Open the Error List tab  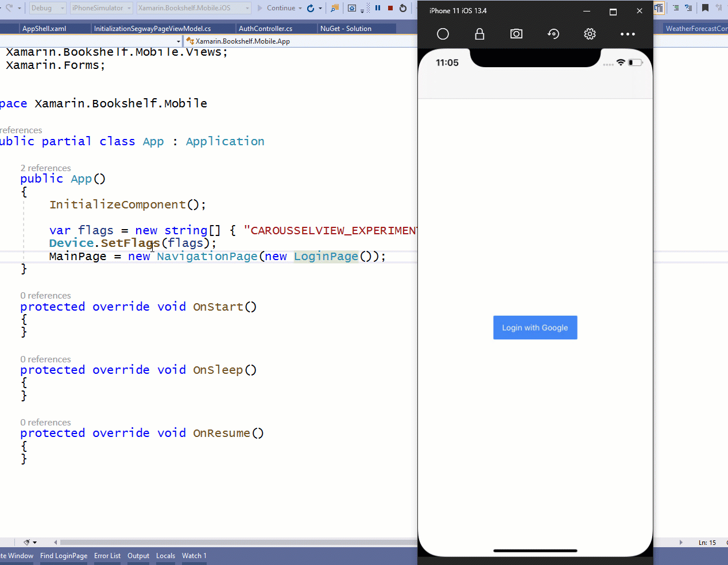pyautogui.click(x=107, y=556)
